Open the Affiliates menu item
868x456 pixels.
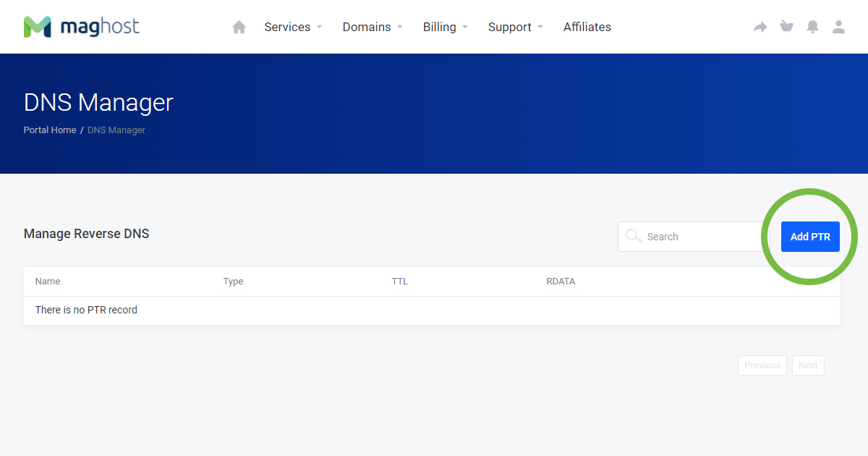tap(587, 27)
